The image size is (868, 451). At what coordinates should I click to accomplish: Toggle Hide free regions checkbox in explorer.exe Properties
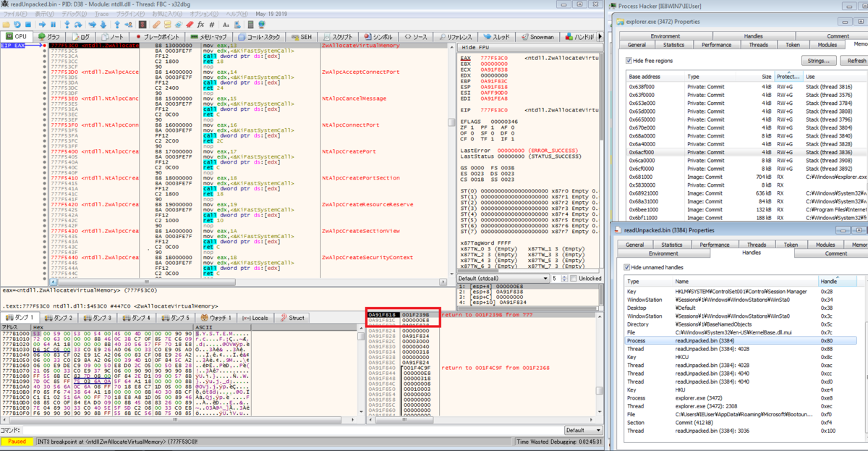tap(628, 61)
